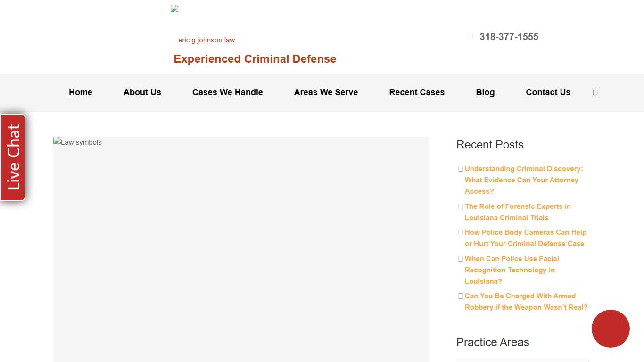Click the eric g johnson law logo
The width and height of the screenshot is (644, 362).
pyautogui.click(x=206, y=40)
